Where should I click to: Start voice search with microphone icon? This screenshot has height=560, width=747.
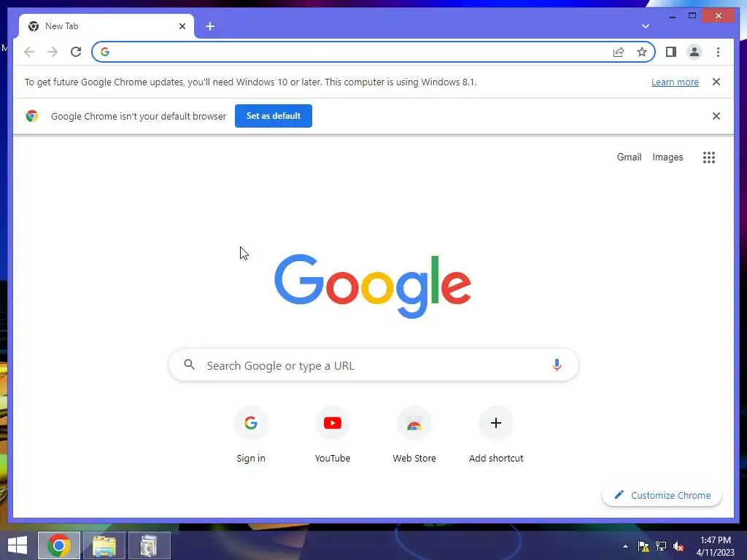coord(557,365)
